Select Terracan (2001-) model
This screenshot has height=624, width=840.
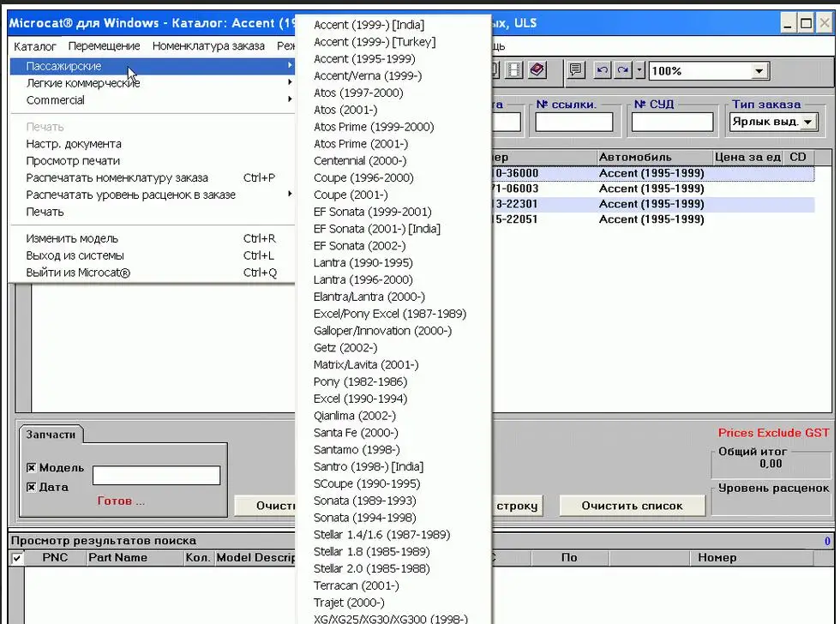(x=393, y=585)
